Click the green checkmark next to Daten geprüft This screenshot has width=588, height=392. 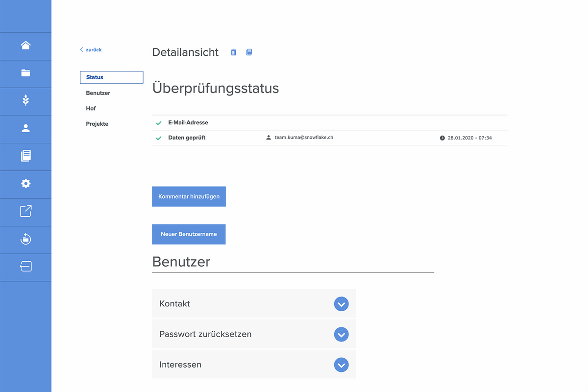[158, 138]
